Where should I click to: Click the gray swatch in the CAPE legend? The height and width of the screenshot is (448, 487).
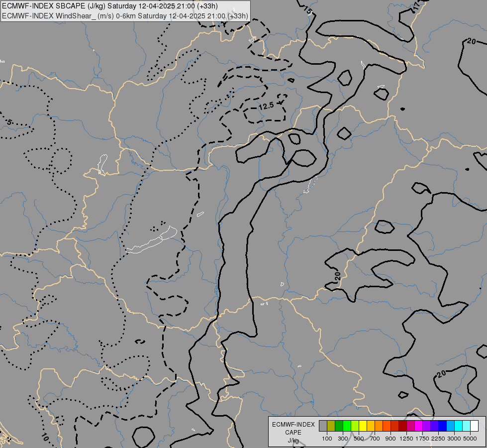(x=323, y=426)
